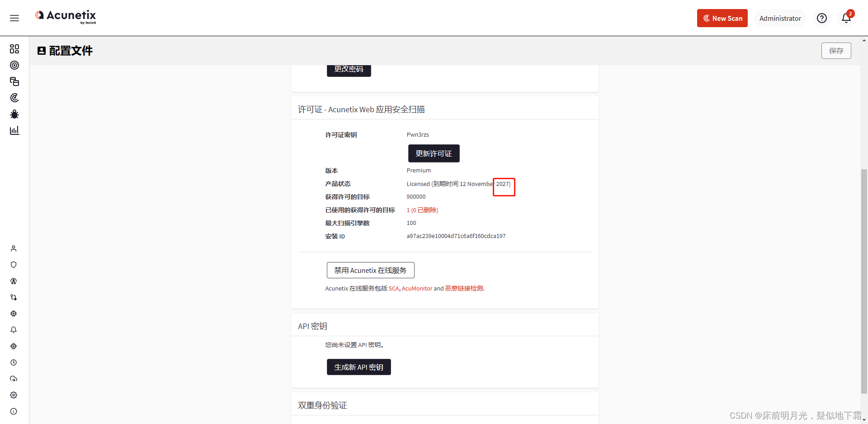Open the hamburger navigation menu
The image size is (868, 424).
[x=14, y=18]
